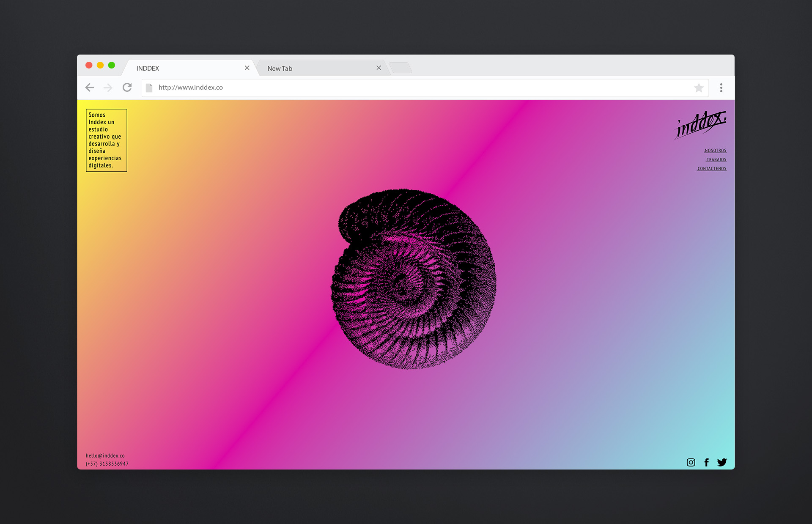812x524 pixels.
Task: Reload the current page
Action: click(127, 88)
